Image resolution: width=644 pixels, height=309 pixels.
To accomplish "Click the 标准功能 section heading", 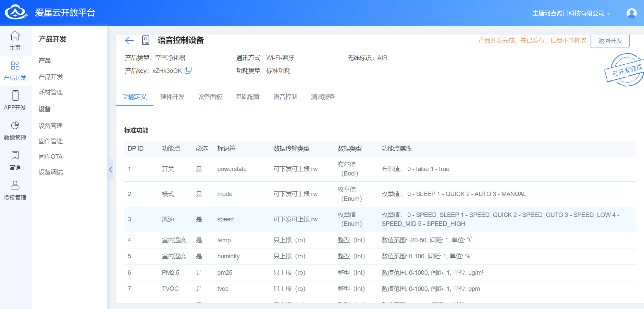I will (x=136, y=130).
